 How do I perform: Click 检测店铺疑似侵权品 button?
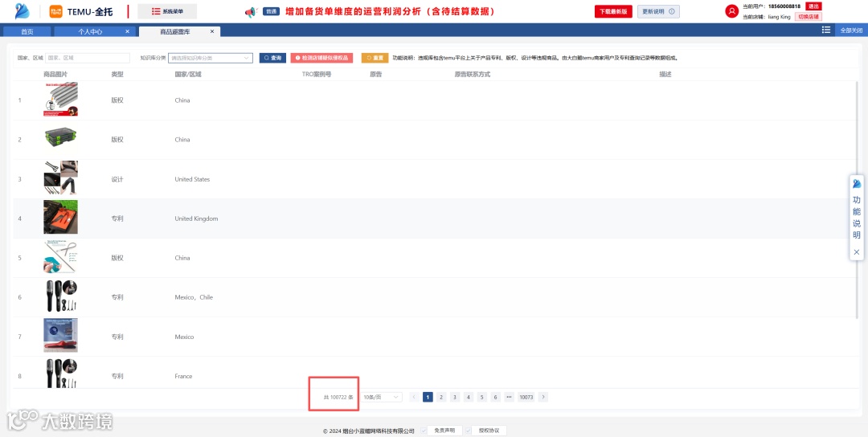tap(321, 58)
